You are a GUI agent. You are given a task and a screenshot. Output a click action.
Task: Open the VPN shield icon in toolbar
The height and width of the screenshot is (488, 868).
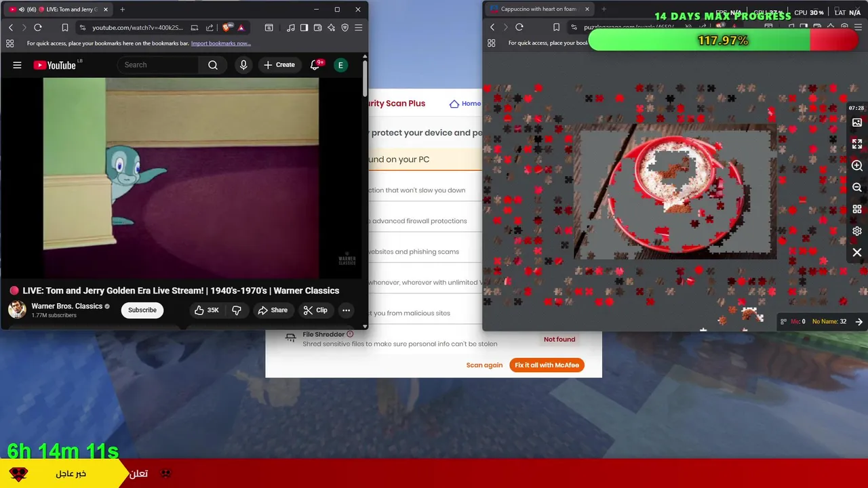345,28
